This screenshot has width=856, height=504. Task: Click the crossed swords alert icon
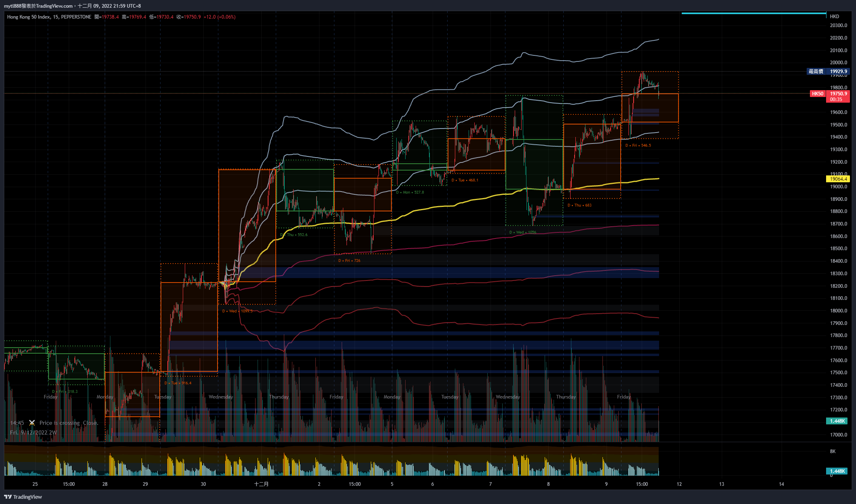point(32,423)
